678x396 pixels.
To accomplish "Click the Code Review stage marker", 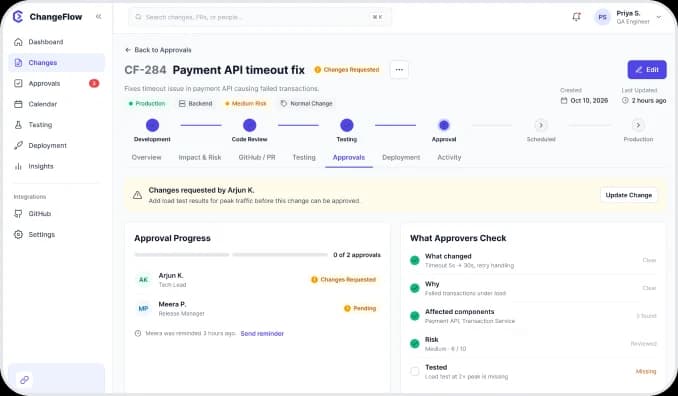I will (x=249, y=125).
